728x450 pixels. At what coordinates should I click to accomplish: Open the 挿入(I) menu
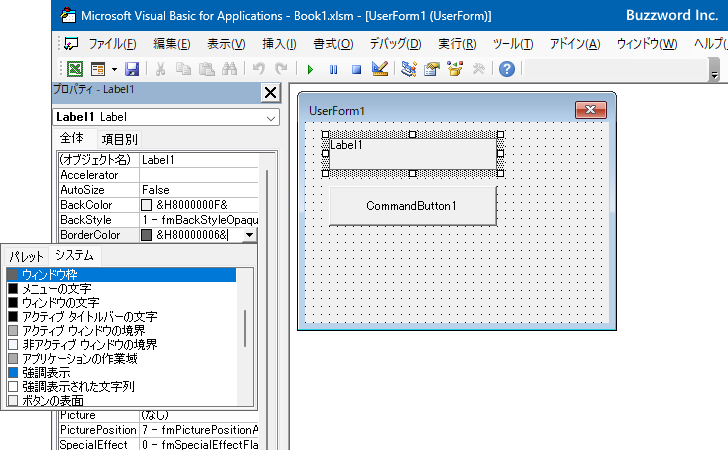click(x=279, y=44)
